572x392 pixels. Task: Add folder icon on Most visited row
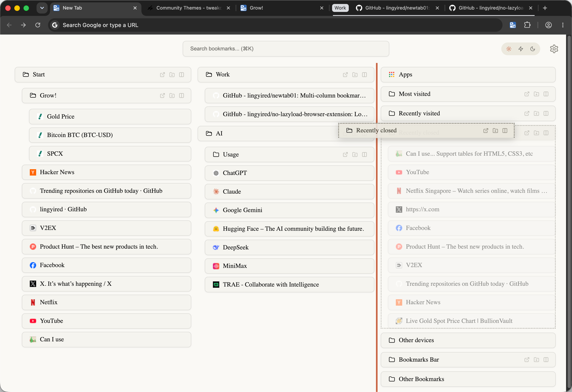coord(536,94)
